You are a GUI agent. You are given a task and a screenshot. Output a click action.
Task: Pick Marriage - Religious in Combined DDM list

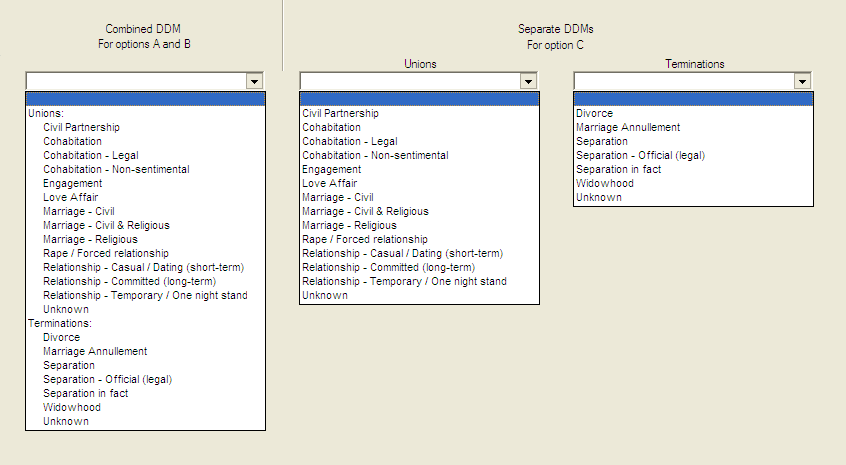(90, 239)
